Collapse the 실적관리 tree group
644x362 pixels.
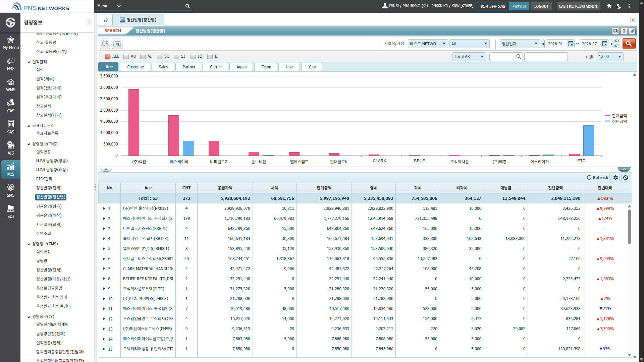(29, 62)
